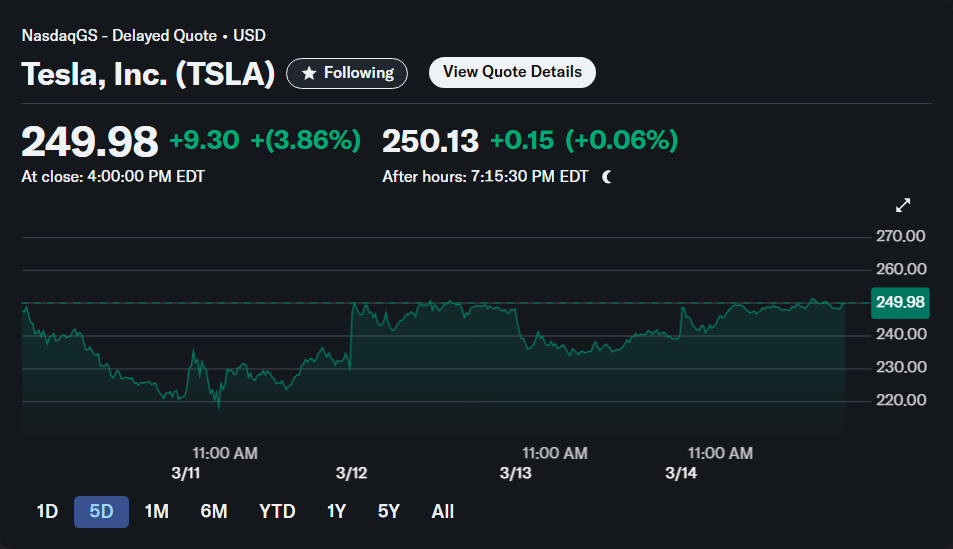Select the 1D range tab

(47, 511)
